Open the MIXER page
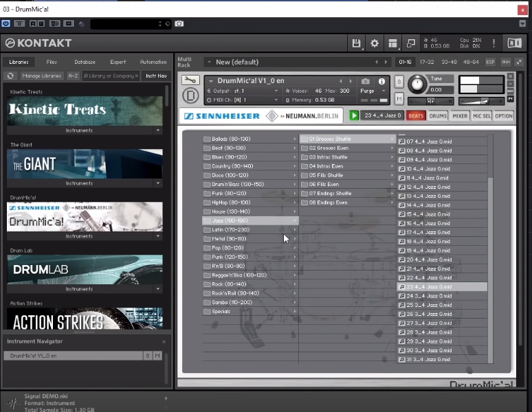The image size is (532, 412). click(x=460, y=116)
